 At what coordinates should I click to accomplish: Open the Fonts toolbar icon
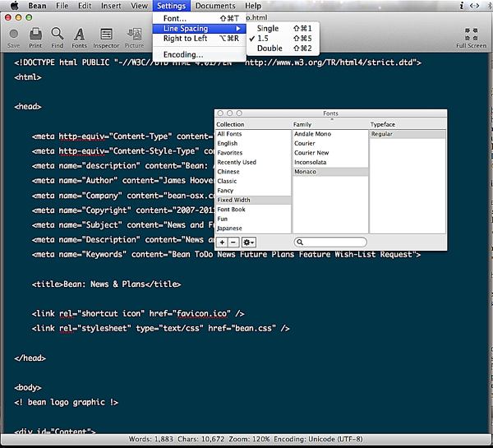(79, 38)
